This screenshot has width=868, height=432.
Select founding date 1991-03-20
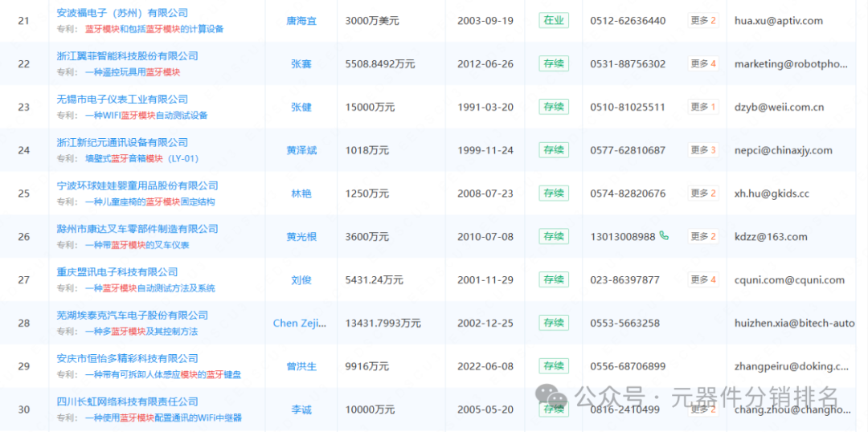coord(485,107)
